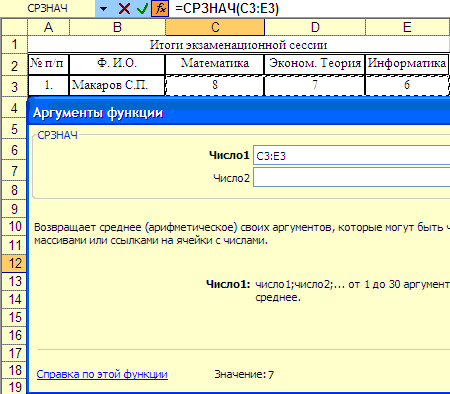Select row 1 header
Image resolution: width=450 pixels, height=394 pixels.
[14, 44]
